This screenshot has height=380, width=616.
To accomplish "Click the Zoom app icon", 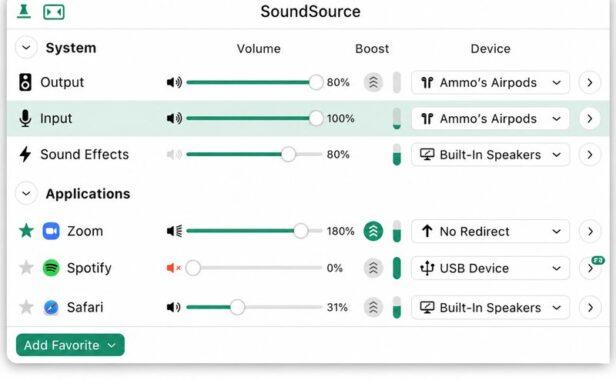I will pyautogui.click(x=51, y=231).
